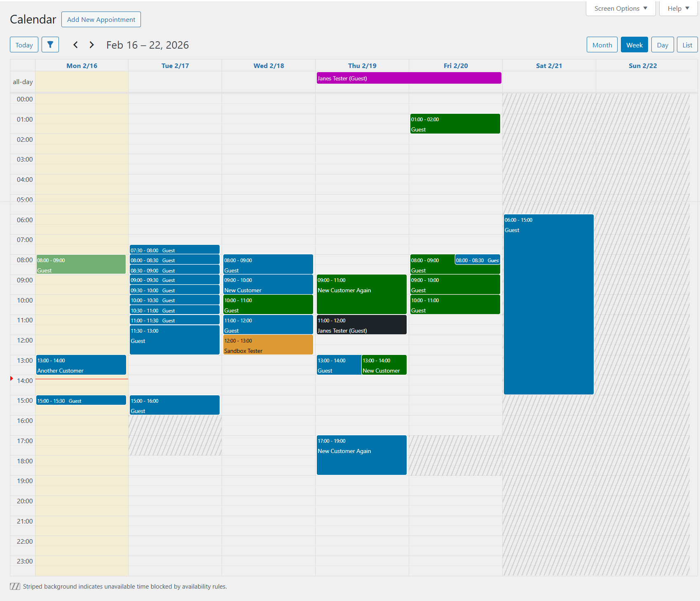Expand the Screen Options panel
700x601 pixels.
(x=620, y=8)
